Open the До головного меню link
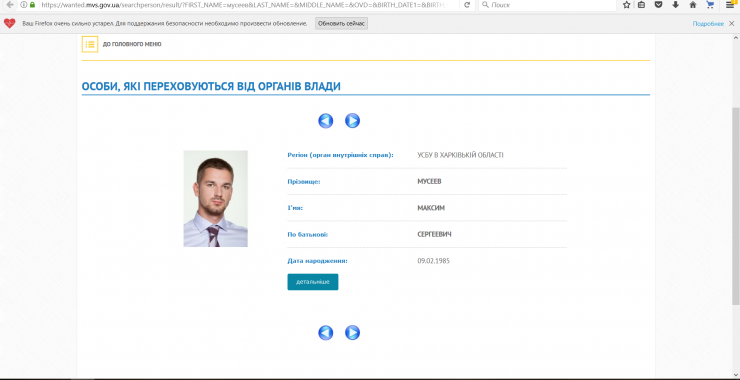Viewport: 740px width, 380px height. point(132,44)
